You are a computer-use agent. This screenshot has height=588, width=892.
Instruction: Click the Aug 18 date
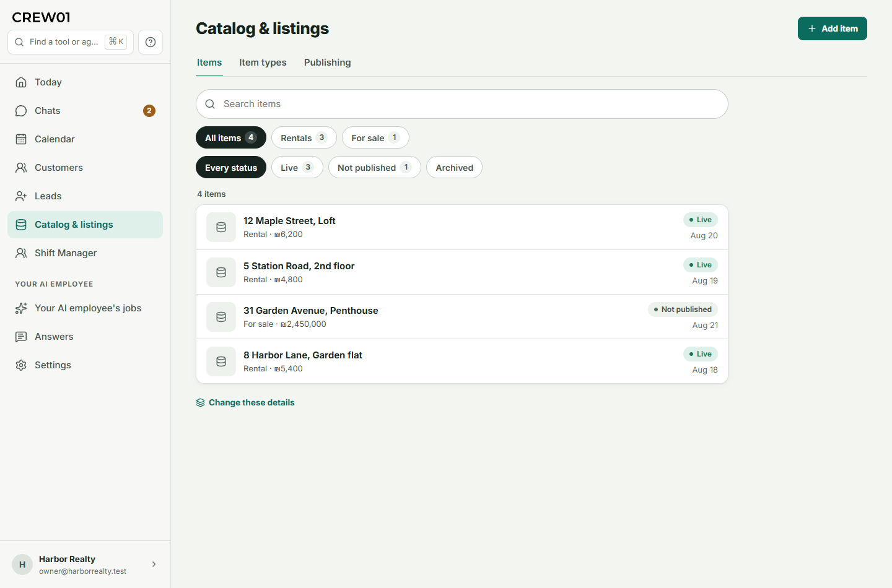click(x=705, y=370)
